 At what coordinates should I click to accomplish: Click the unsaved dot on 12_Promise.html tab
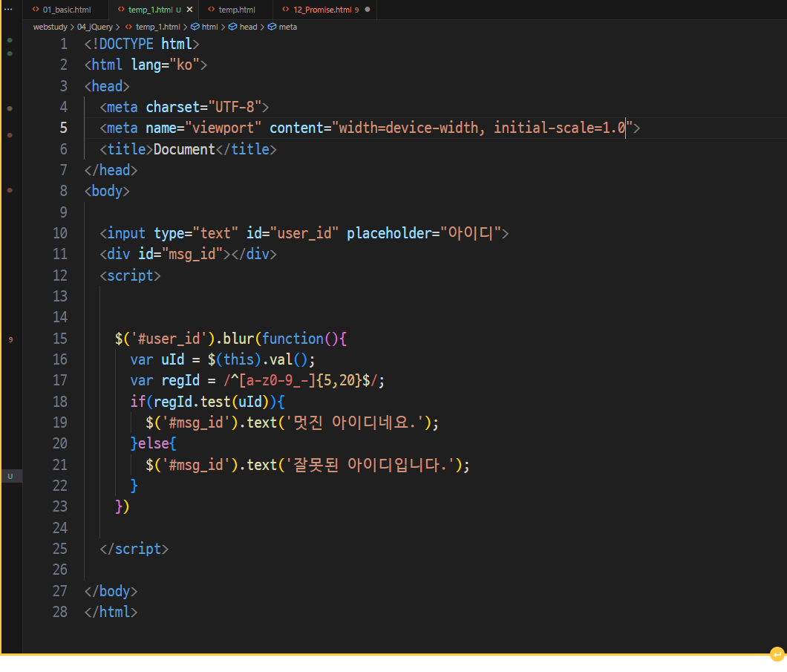[x=368, y=10]
